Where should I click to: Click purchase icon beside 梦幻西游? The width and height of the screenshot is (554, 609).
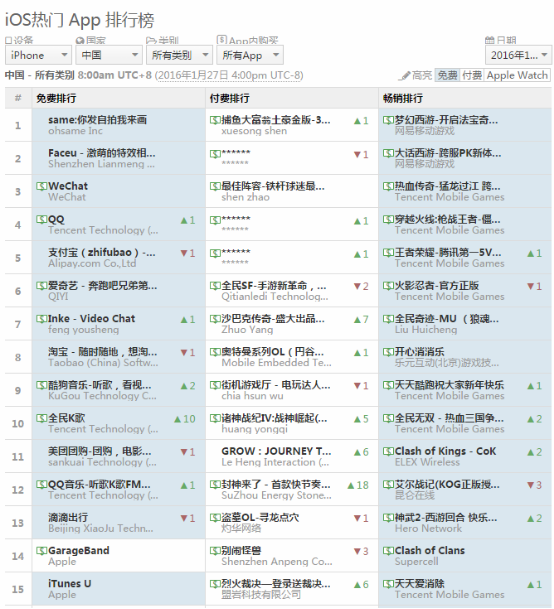coord(388,120)
